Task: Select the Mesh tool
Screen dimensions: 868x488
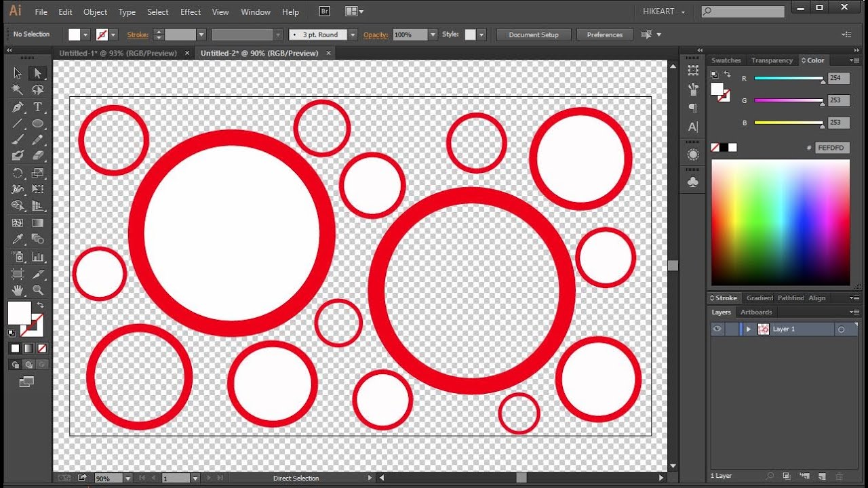Action: point(18,223)
